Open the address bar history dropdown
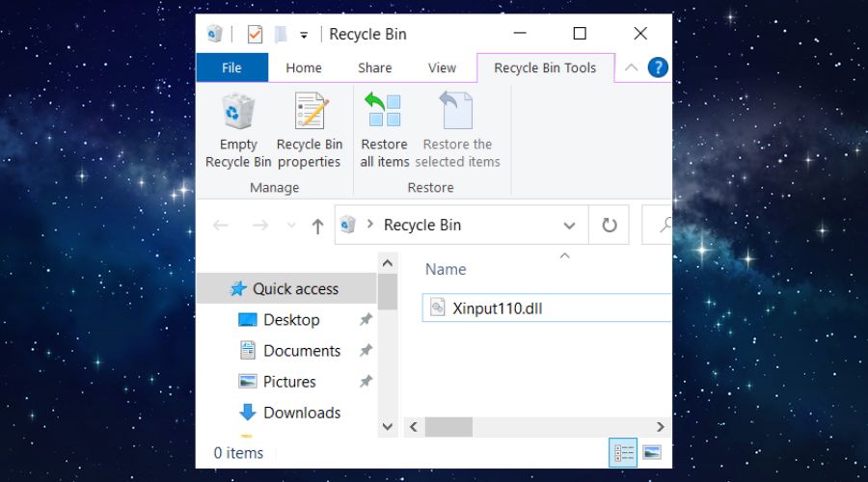Screen dimensions: 868x482 569,226
